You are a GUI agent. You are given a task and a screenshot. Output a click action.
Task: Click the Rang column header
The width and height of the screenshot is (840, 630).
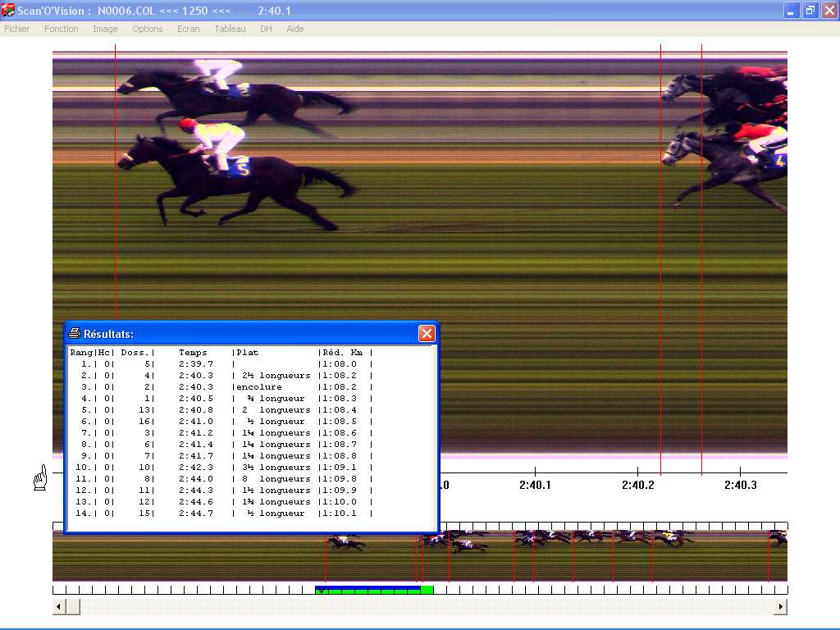[81, 353]
